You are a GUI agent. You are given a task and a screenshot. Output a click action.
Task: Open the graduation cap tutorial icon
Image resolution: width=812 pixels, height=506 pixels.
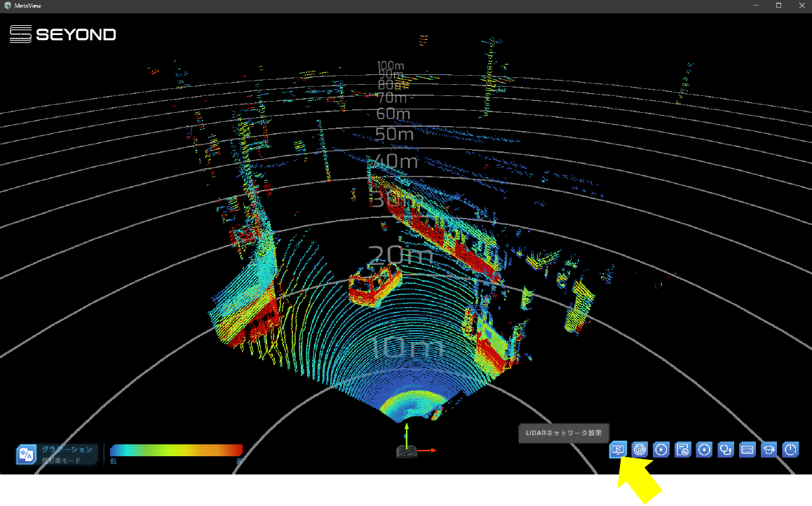pyautogui.click(x=769, y=449)
